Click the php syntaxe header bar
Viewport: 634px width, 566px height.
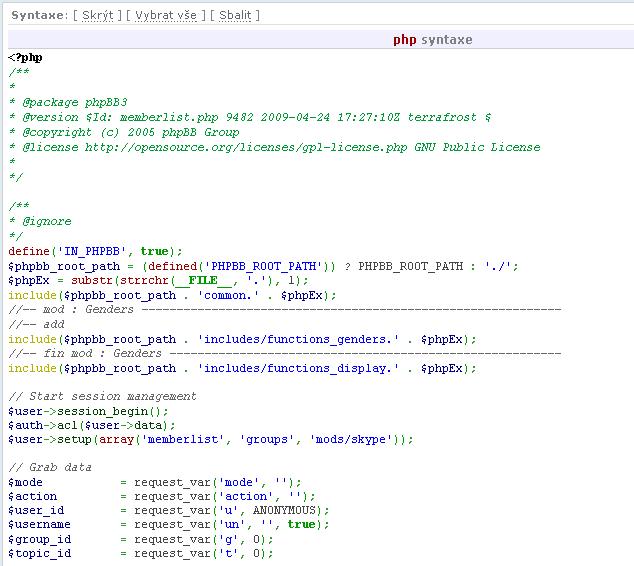(x=432, y=40)
